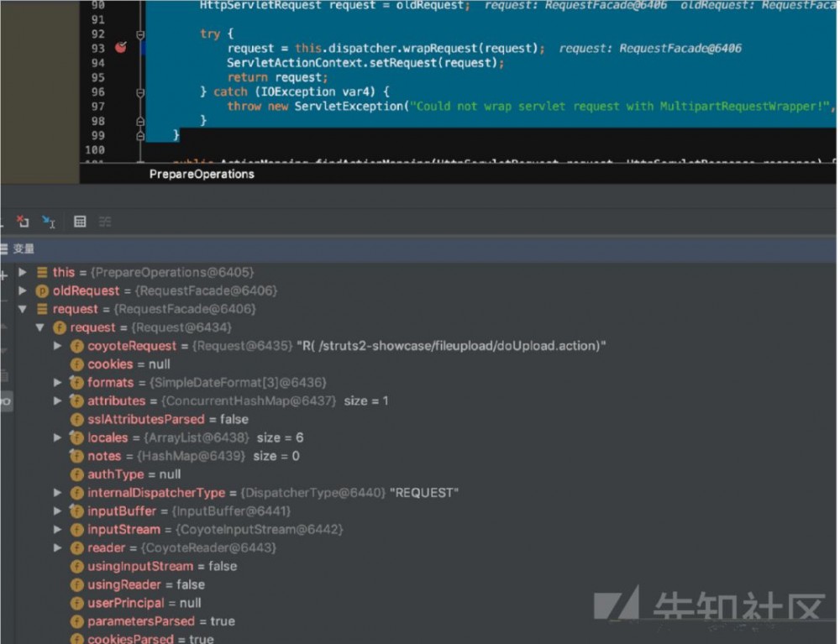Click the field icon beside parametersParsed
This screenshot has width=840, height=644.
[77, 621]
